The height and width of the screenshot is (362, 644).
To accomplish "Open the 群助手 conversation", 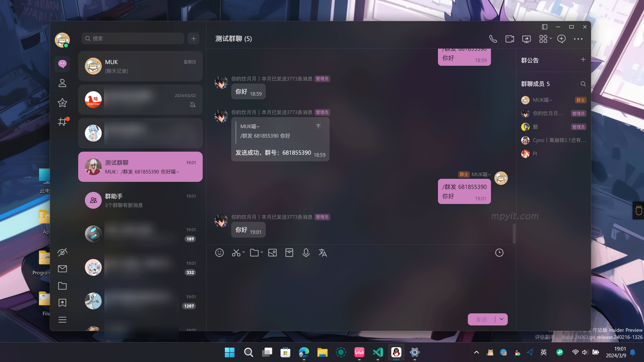I will (x=140, y=200).
